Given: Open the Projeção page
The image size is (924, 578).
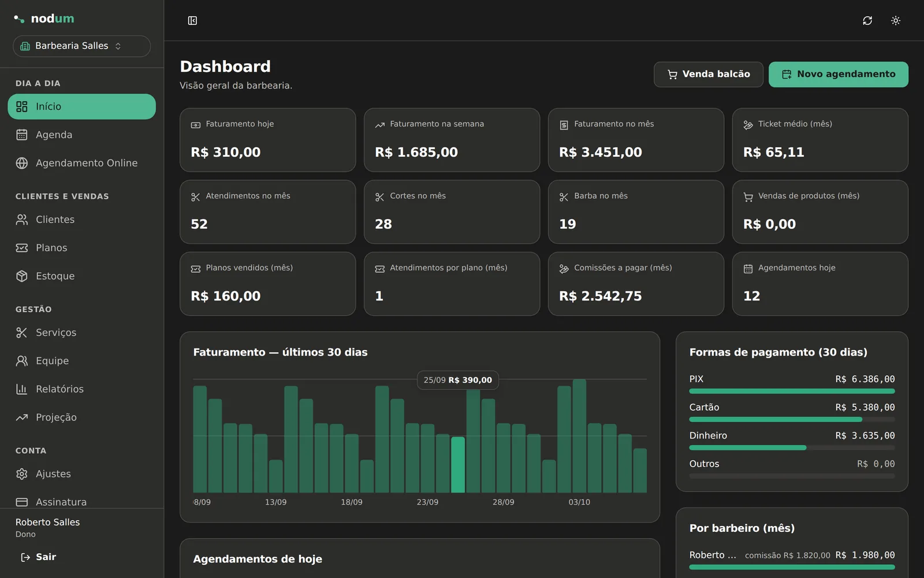Looking at the screenshot, I should click(x=81, y=417).
